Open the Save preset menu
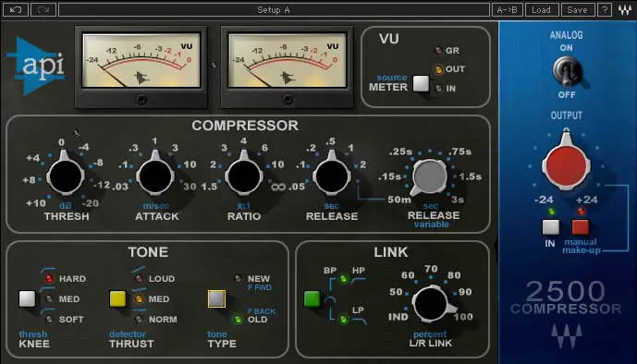Image resolution: width=637 pixels, height=364 pixels. [x=577, y=10]
